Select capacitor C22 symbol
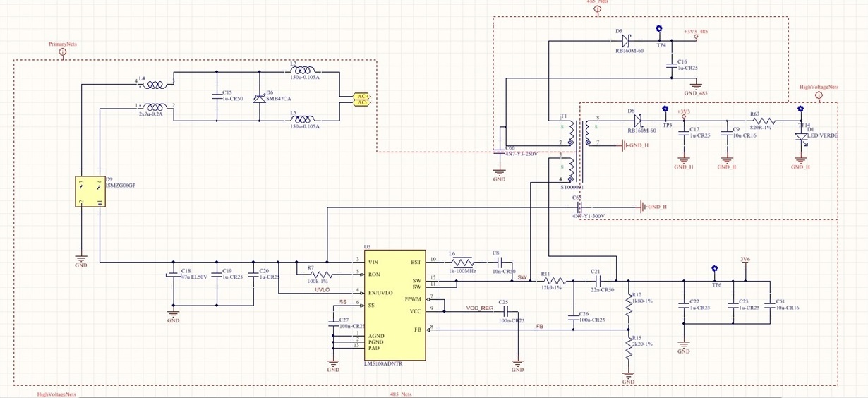 coord(683,306)
